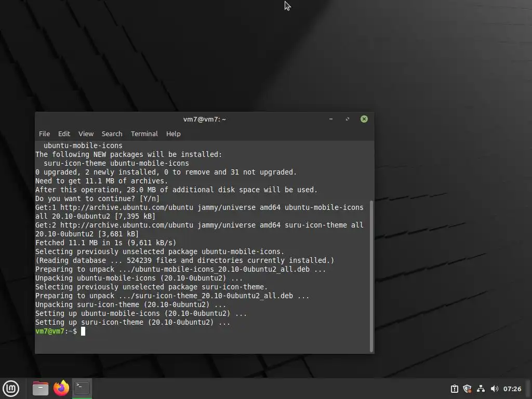
Task: Click the vm7@vm7 title bar
Action: [x=205, y=119]
